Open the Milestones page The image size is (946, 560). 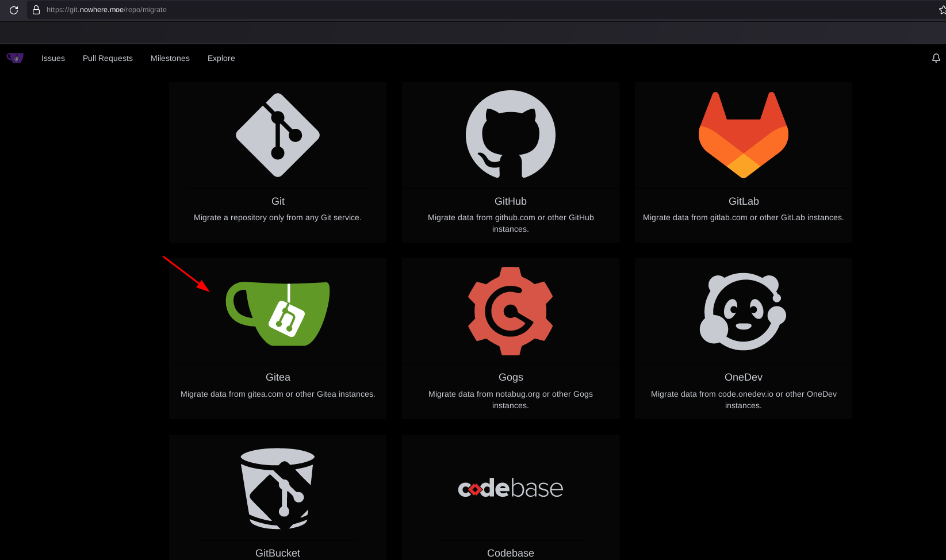[170, 58]
